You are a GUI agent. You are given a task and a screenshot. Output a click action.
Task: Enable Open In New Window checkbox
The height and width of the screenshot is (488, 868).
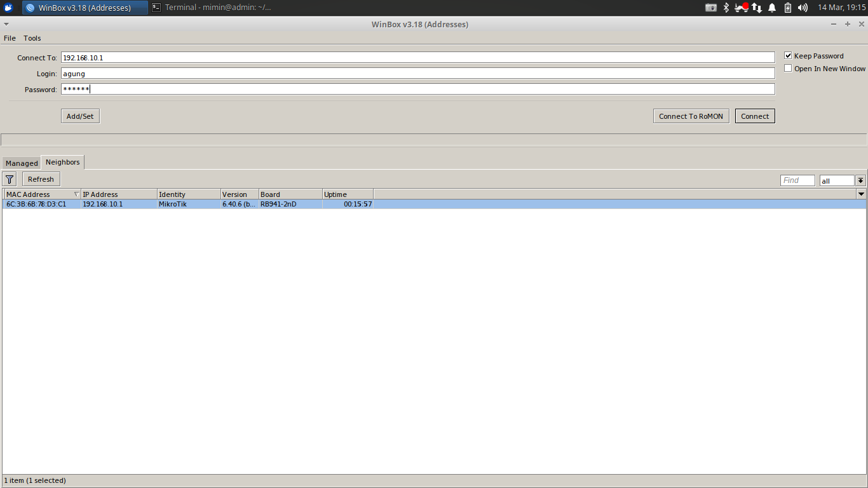(788, 69)
